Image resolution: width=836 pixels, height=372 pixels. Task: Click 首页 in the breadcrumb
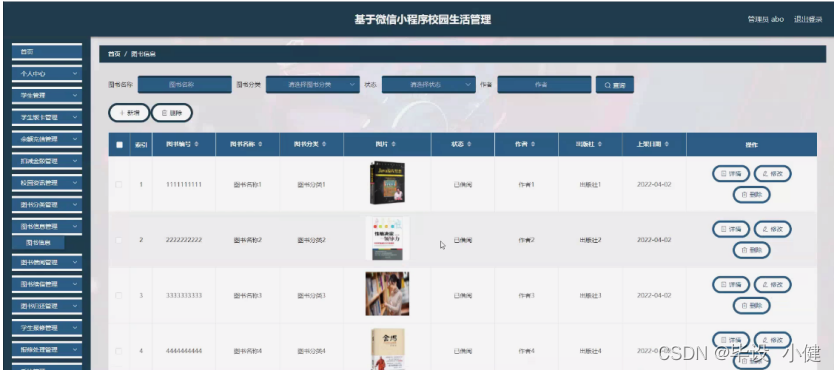(114, 54)
